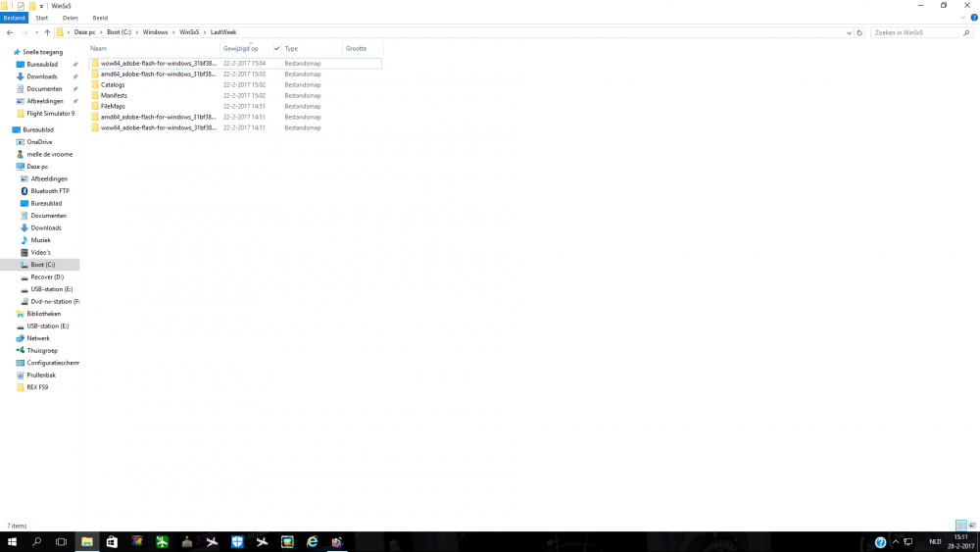Open the Recover (D:) drive
This screenshot has height=552, width=980.
(x=47, y=276)
